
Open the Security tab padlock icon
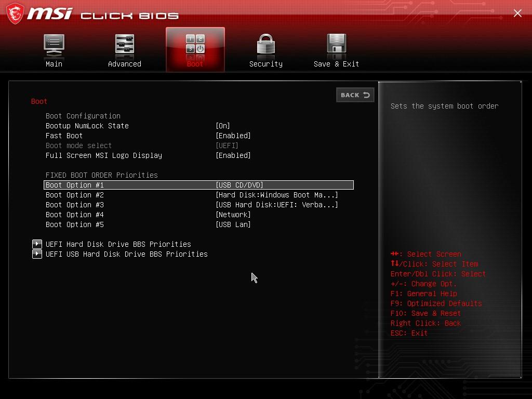tap(265, 45)
